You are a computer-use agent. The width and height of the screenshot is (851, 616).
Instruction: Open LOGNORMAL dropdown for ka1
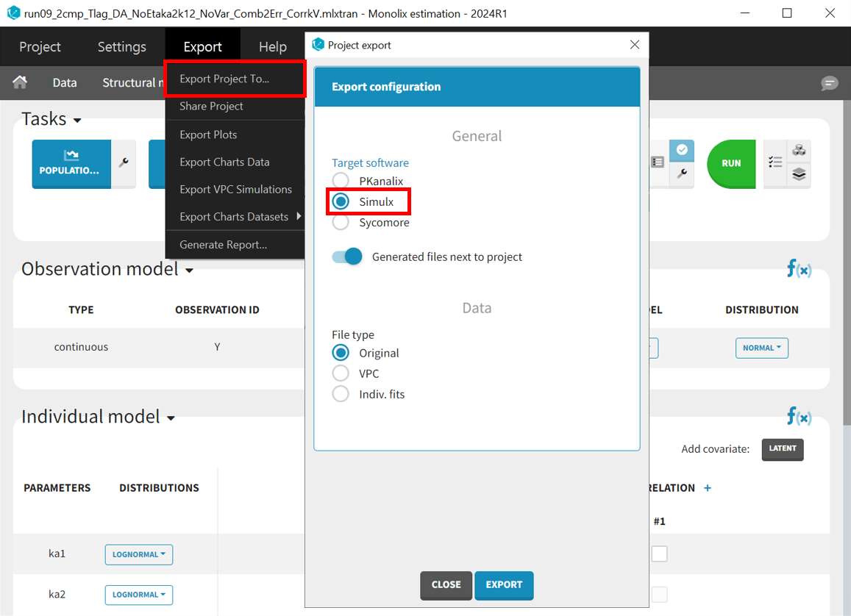[x=138, y=554]
